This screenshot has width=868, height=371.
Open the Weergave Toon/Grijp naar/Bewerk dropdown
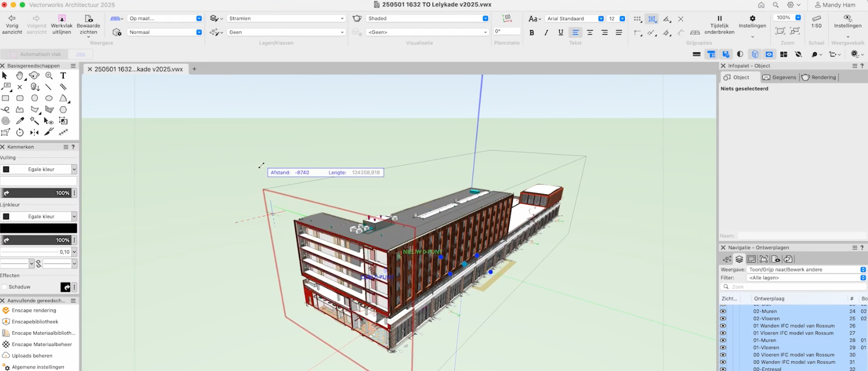[x=806, y=269]
